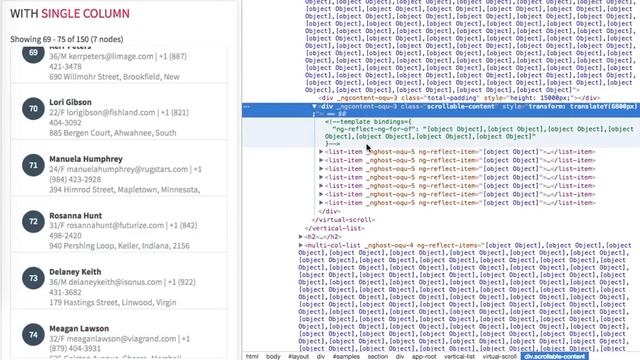Select the #samples breadcrumb

click(346, 356)
